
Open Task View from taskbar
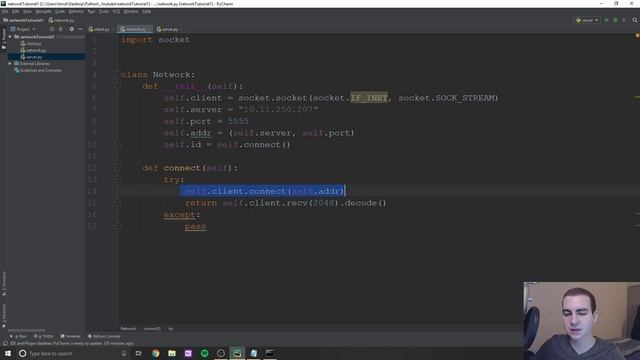coord(139,353)
